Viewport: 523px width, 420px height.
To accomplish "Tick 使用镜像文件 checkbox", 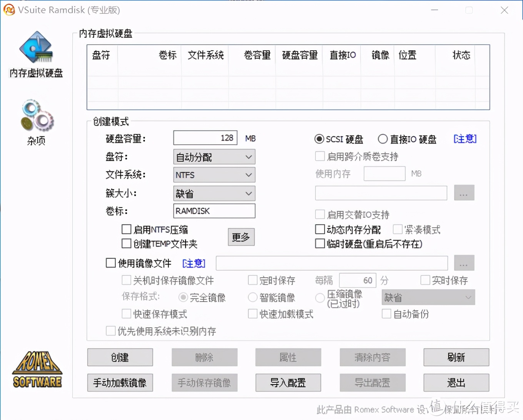I will click(x=111, y=263).
